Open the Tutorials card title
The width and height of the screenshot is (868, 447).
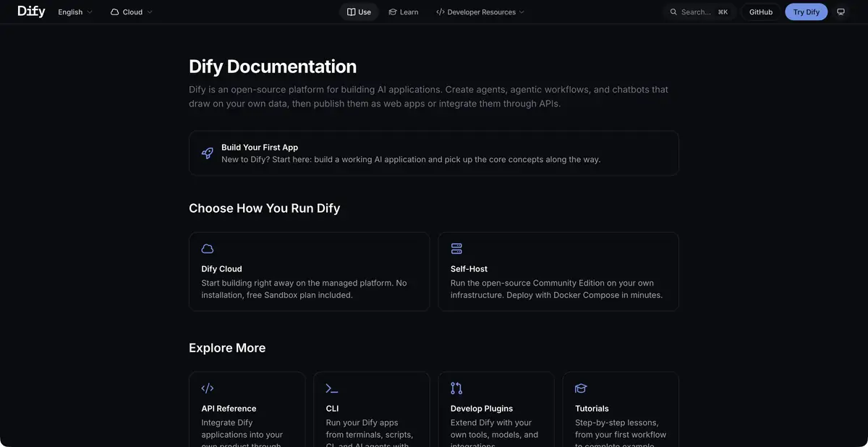tap(592, 409)
